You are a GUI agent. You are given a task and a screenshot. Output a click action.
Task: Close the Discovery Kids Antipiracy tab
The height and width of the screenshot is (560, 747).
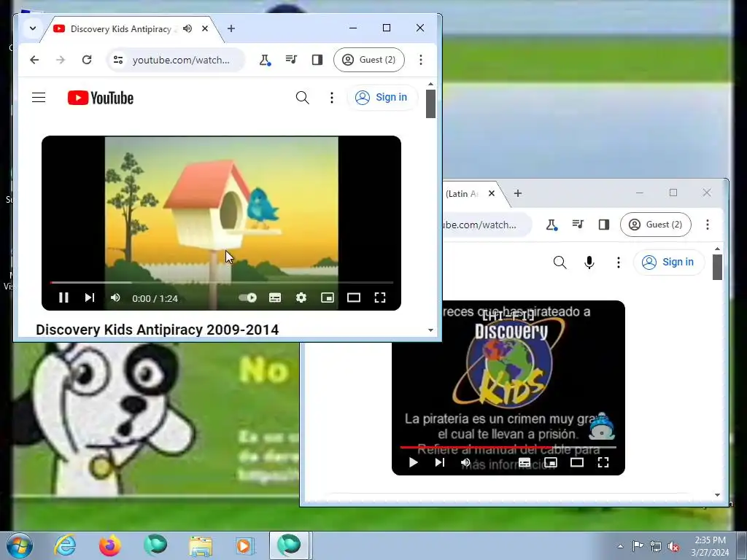(205, 28)
